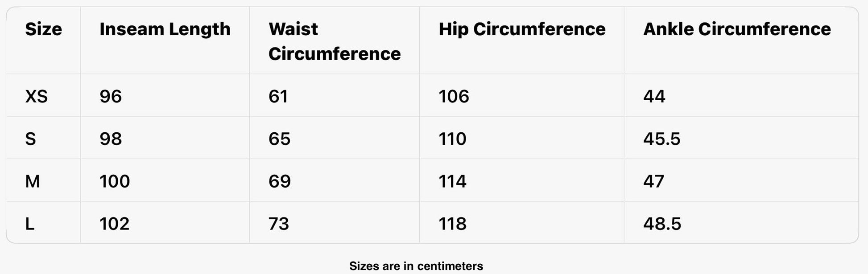Click the S waist value 65
868x274 pixels.
(279, 139)
